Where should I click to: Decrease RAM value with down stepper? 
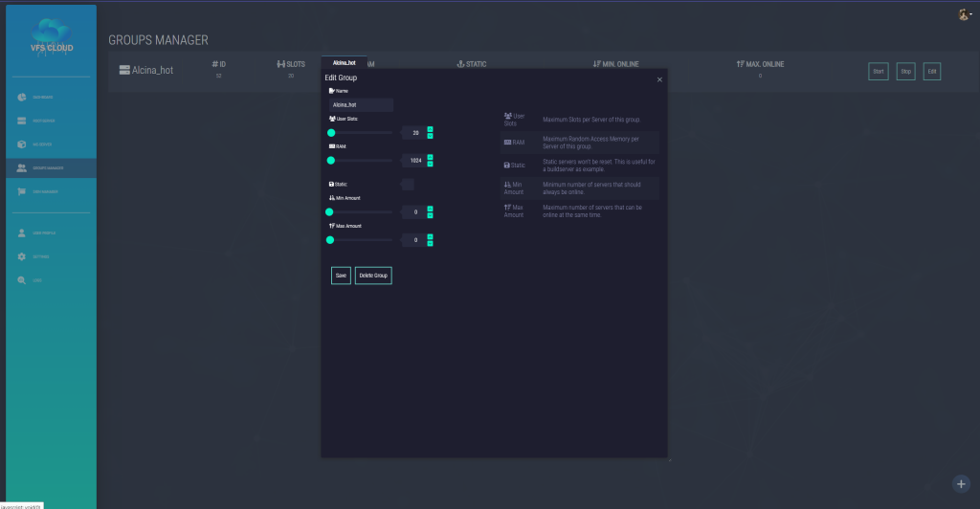pos(431,165)
